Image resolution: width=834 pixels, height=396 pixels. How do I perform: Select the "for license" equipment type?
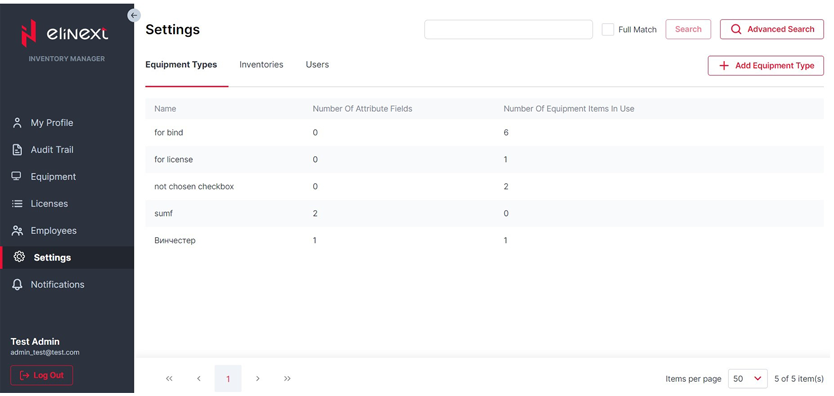(484, 159)
